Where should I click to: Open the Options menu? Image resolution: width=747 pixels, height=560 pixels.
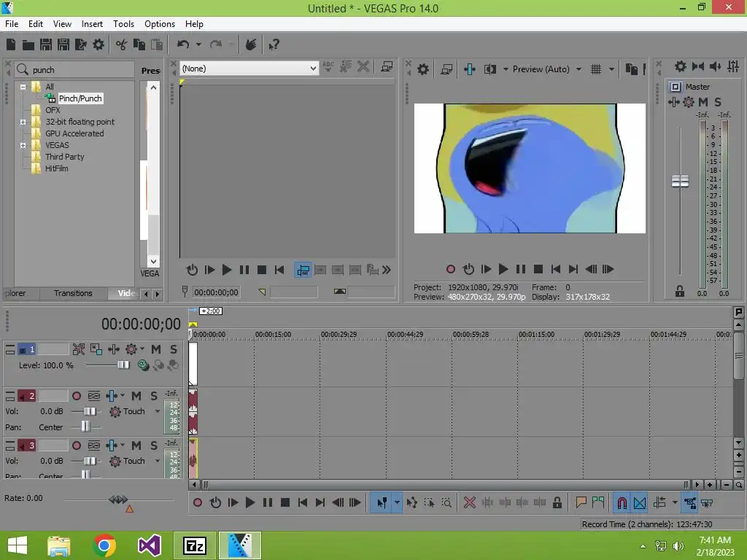(160, 24)
